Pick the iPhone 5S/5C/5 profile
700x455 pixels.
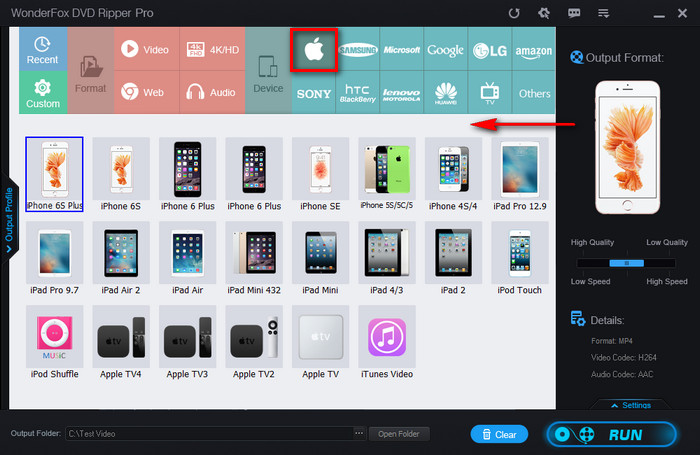387,174
